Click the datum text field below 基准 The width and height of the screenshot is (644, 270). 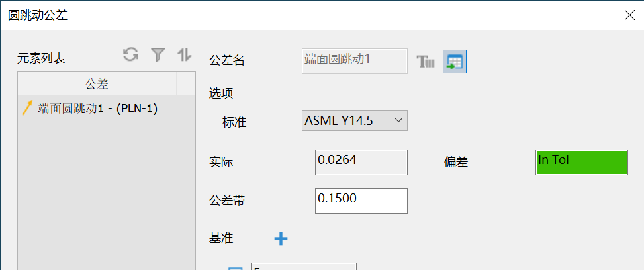(303, 267)
